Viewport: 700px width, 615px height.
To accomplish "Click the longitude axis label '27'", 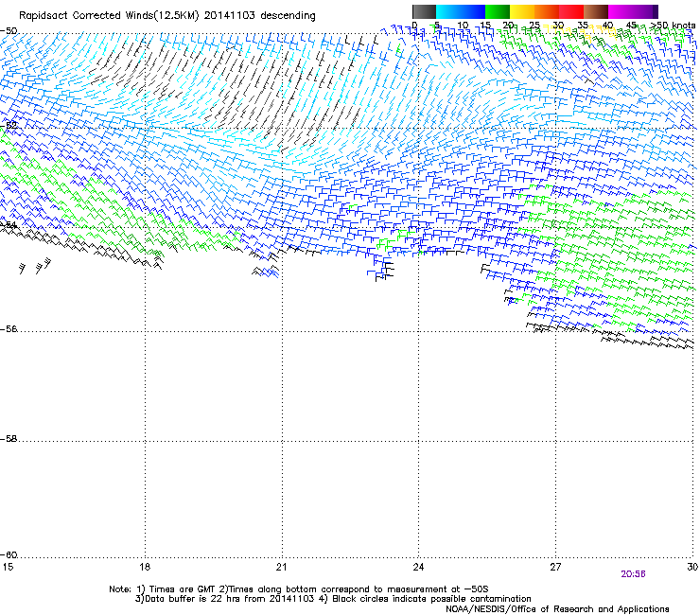I will point(555,567).
